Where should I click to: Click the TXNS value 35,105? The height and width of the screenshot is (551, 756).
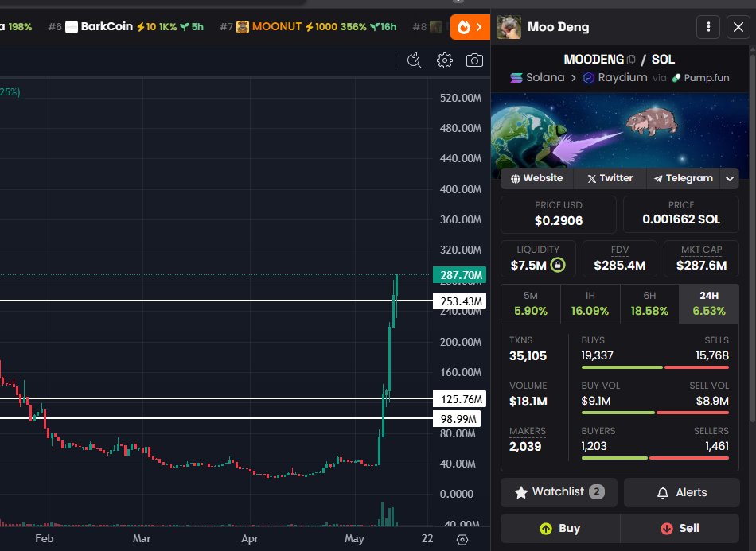(528, 356)
